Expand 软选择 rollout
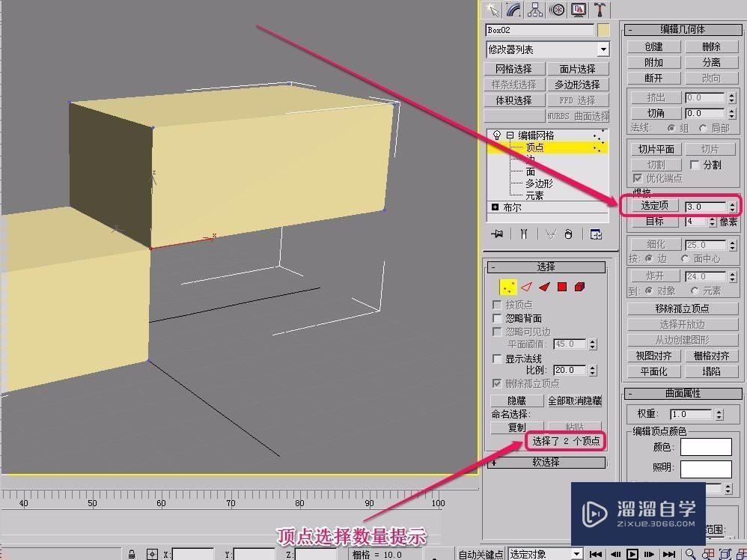The height and width of the screenshot is (560, 747). [546, 462]
